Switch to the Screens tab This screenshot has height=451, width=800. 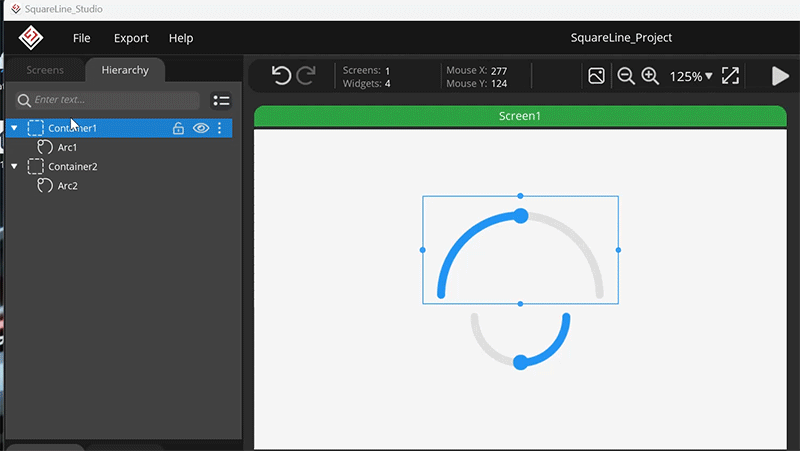click(x=45, y=70)
